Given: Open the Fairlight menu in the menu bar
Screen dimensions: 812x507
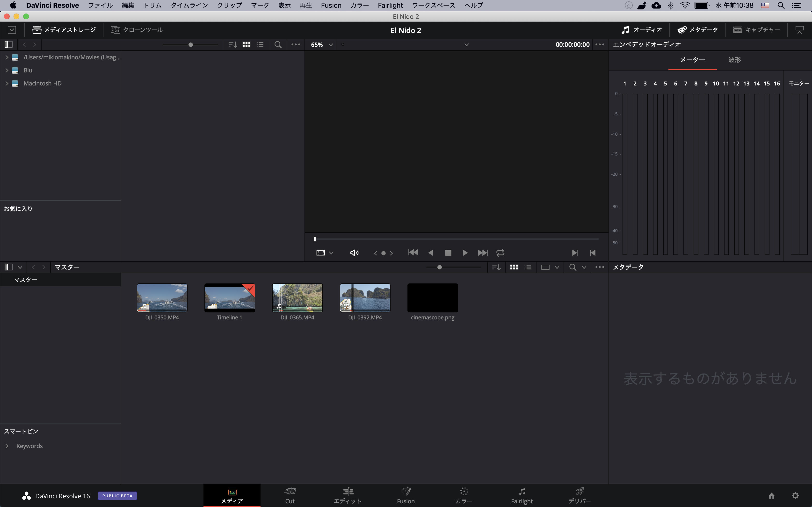Looking at the screenshot, I should pos(390,5).
